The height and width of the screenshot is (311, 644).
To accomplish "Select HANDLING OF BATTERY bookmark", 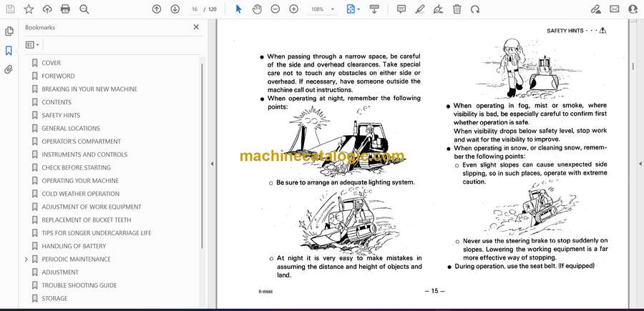I will coord(74,246).
